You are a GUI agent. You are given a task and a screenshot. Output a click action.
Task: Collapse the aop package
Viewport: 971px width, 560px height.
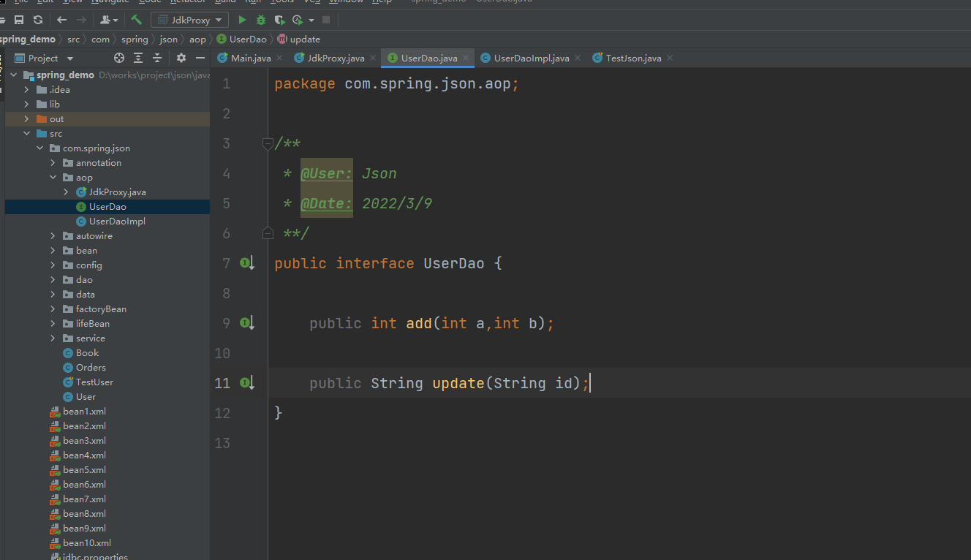(x=53, y=177)
